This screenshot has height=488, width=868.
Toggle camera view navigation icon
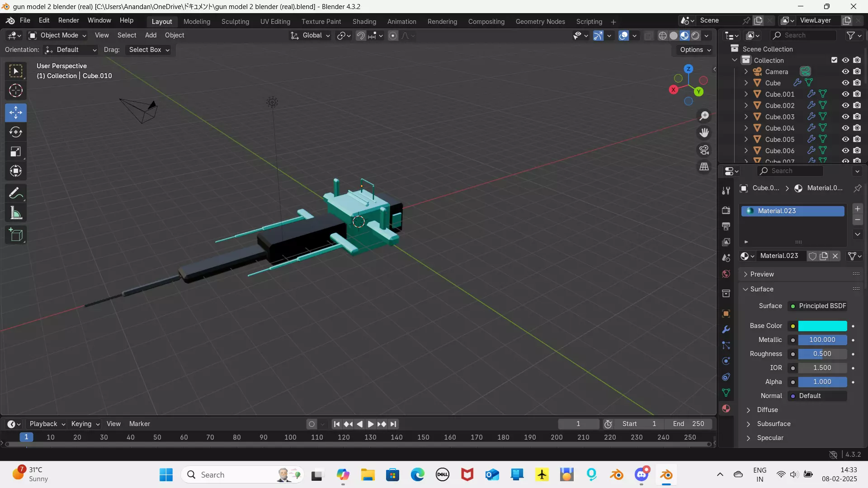(704, 150)
